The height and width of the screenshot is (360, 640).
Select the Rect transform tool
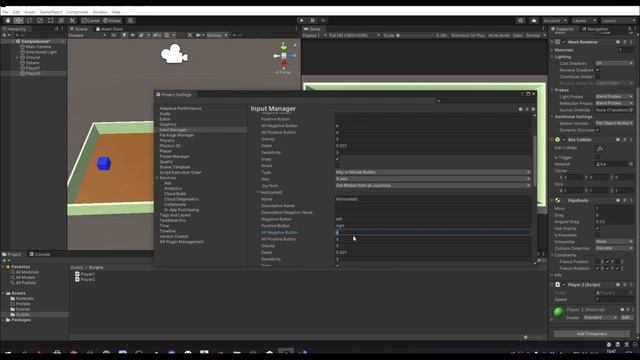[51, 20]
